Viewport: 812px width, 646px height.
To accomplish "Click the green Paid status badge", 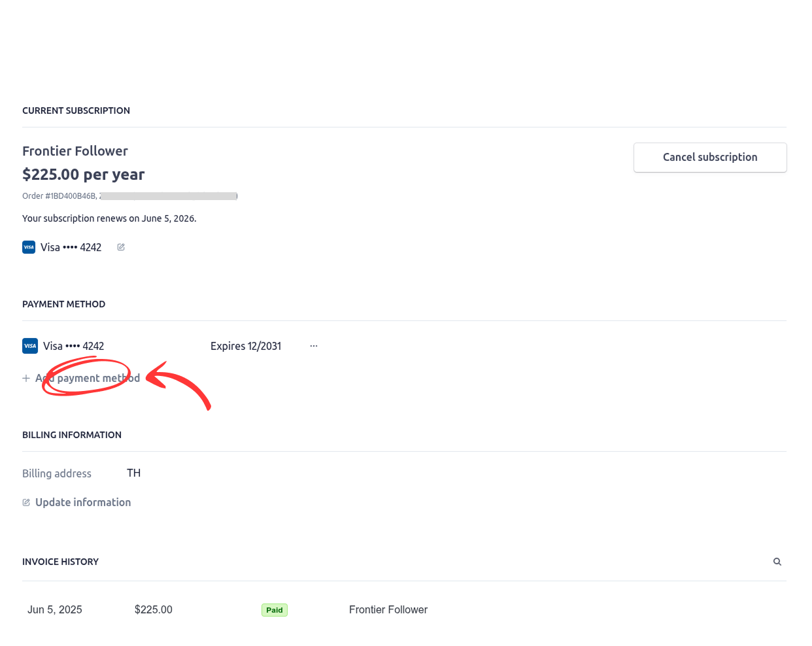I will (x=275, y=610).
